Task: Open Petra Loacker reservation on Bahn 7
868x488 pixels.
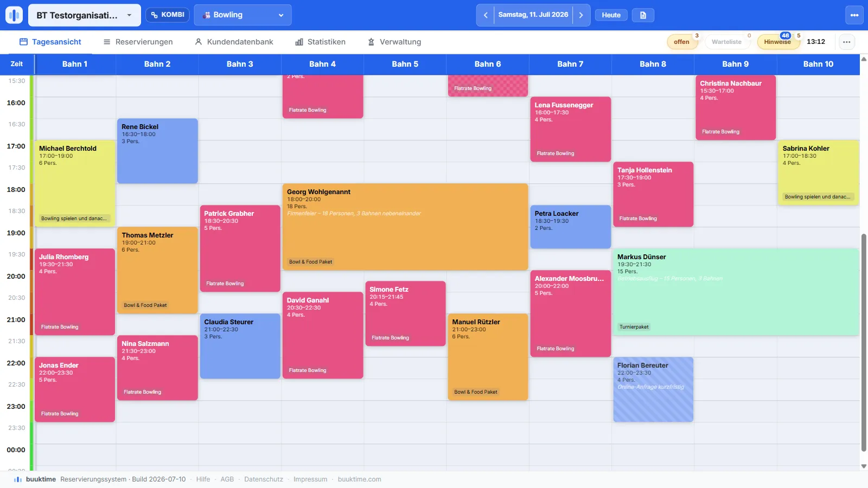Action: (x=570, y=227)
